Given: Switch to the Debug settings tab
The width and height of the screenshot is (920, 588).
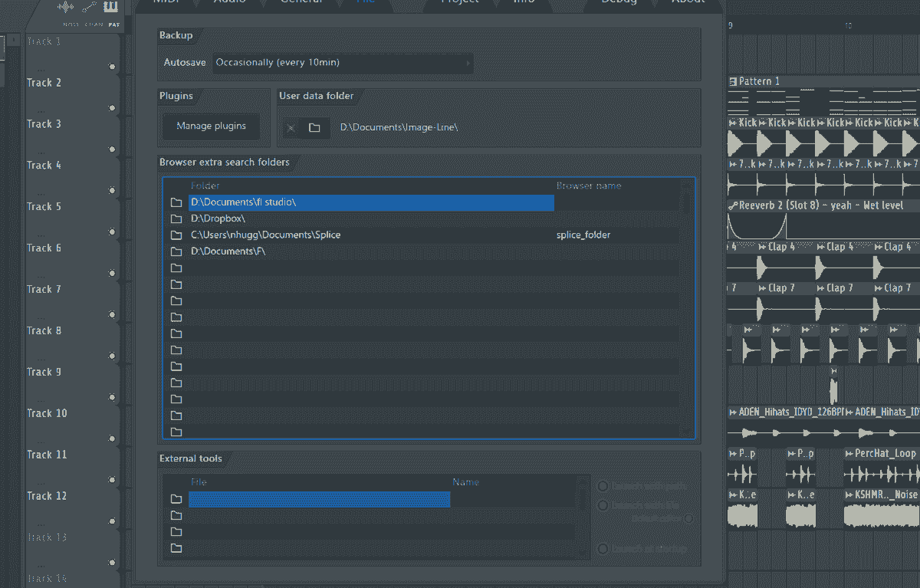Looking at the screenshot, I should [x=619, y=2].
